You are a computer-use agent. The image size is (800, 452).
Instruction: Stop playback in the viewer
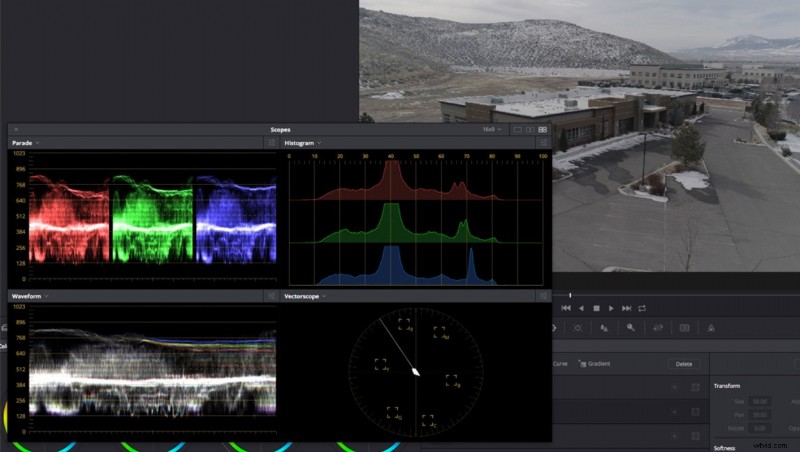pos(596,308)
